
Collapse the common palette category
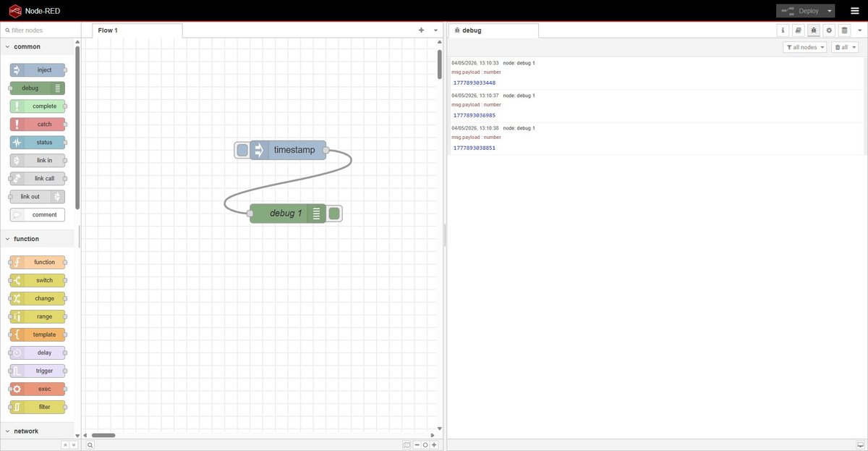tap(38, 46)
